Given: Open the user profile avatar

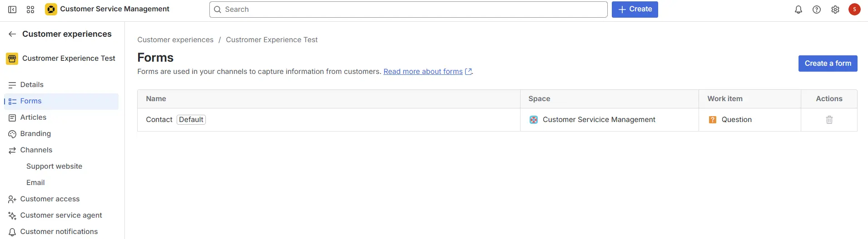Looking at the screenshot, I should tap(854, 10).
